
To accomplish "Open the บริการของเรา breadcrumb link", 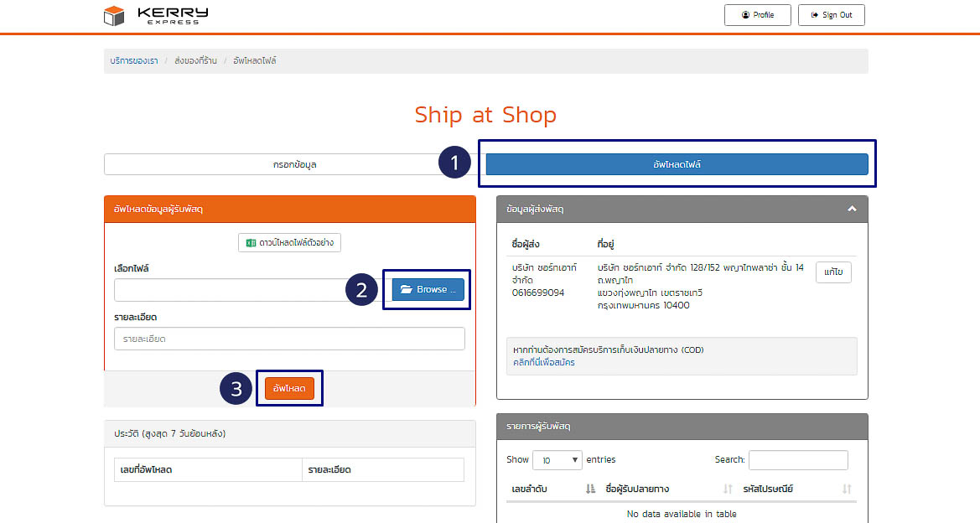I will click(x=133, y=60).
